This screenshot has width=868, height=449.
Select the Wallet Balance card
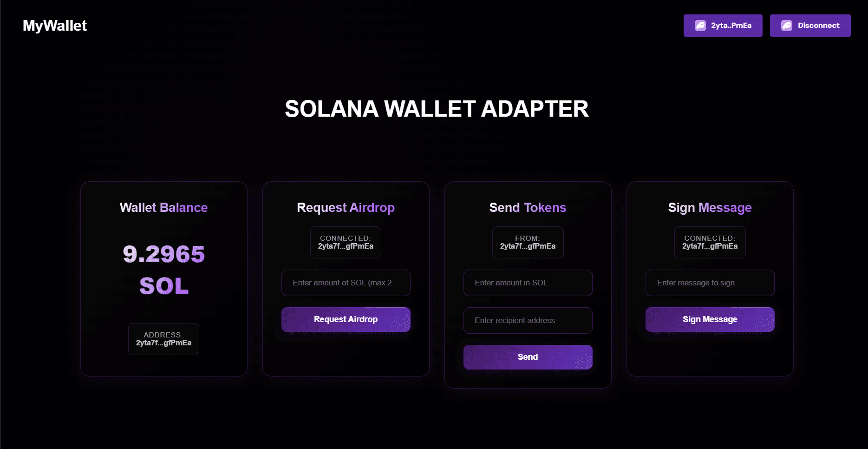(x=163, y=278)
